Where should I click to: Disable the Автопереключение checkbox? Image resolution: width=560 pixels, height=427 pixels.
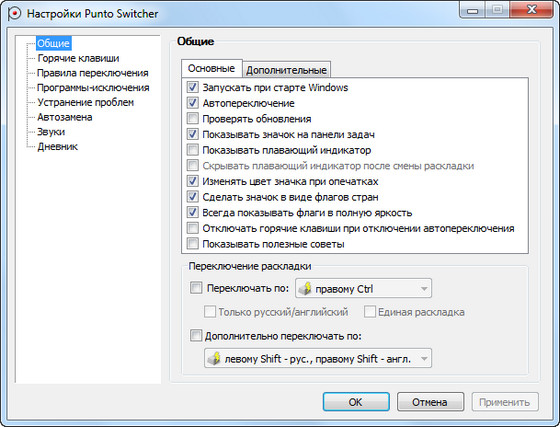[192, 103]
